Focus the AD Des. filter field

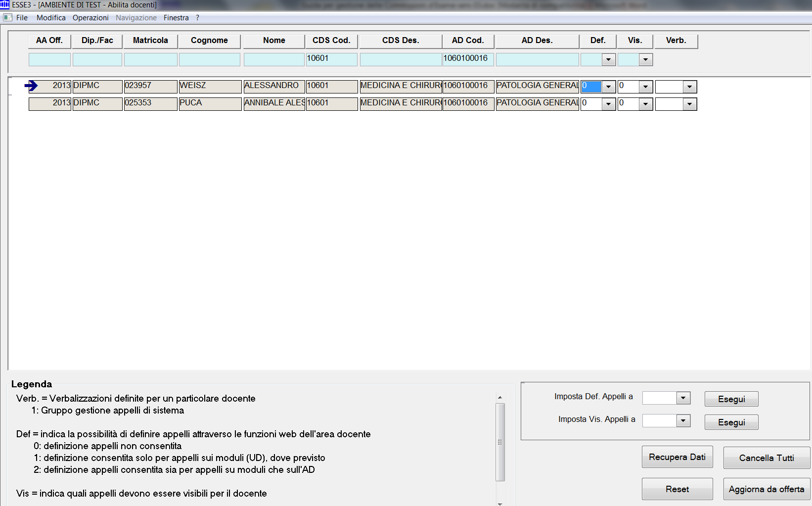[537, 59]
